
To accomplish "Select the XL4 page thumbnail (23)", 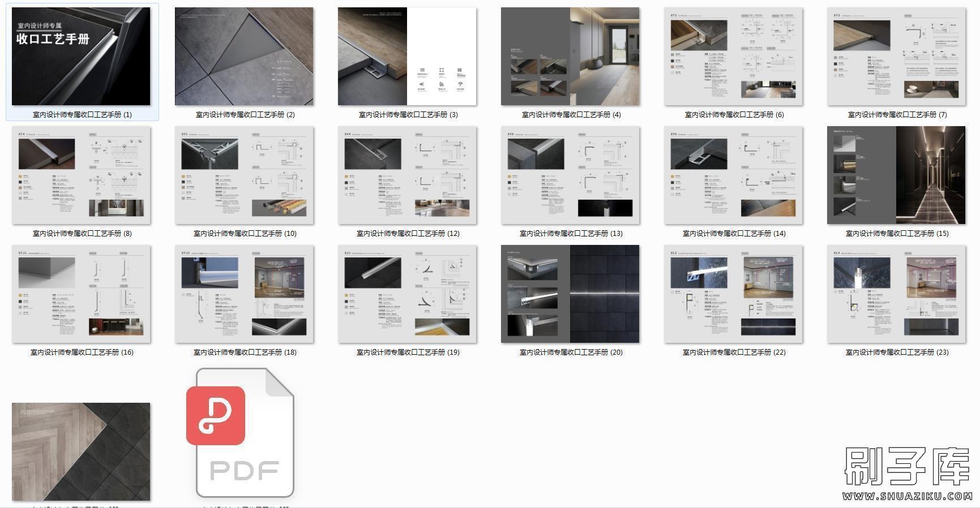I will (896, 294).
